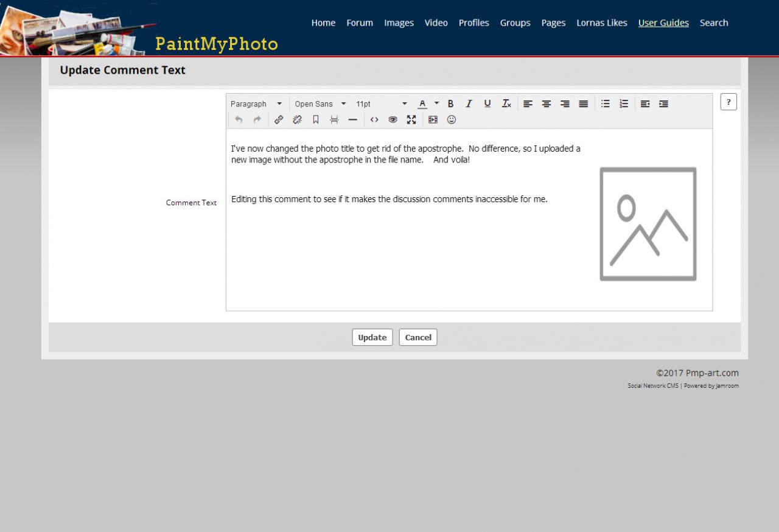Center align the text
Screen dimensions: 779x532
click(547, 104)
